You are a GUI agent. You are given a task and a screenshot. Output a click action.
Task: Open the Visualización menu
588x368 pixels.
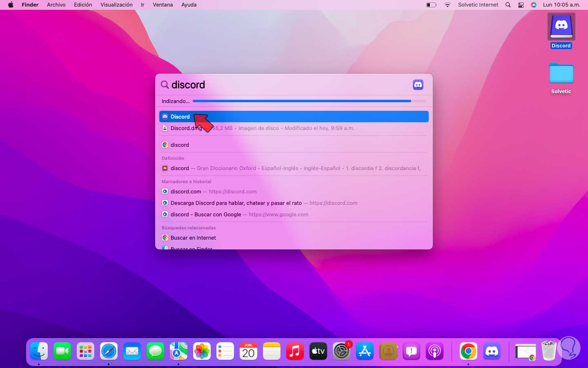coord(116,5)
